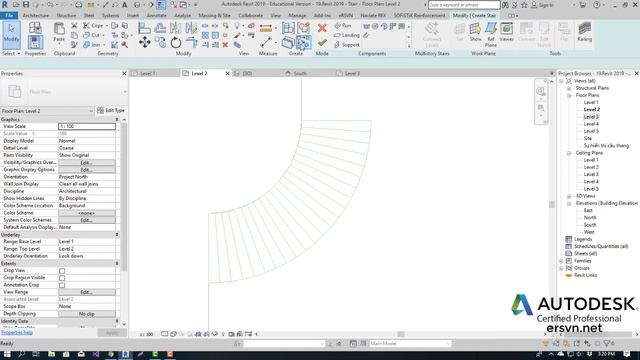Select the Support stair component
This screenshot has height=360, width=640.
[x=347, y=44]
